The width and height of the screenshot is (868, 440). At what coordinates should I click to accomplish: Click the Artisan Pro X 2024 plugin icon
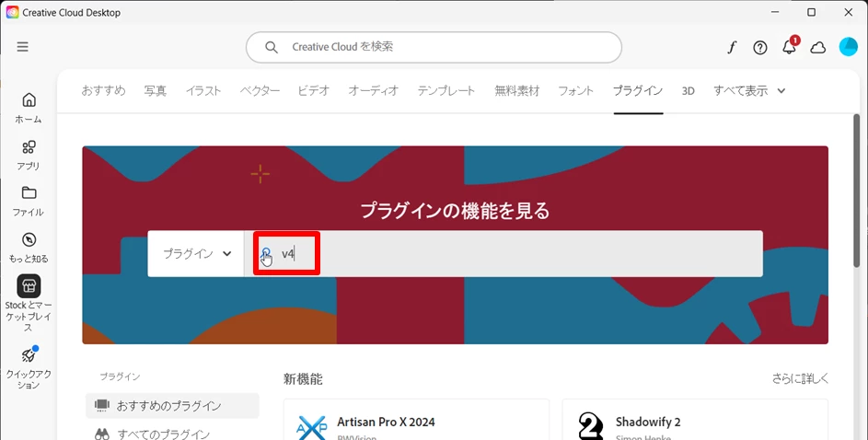[312, 427]
